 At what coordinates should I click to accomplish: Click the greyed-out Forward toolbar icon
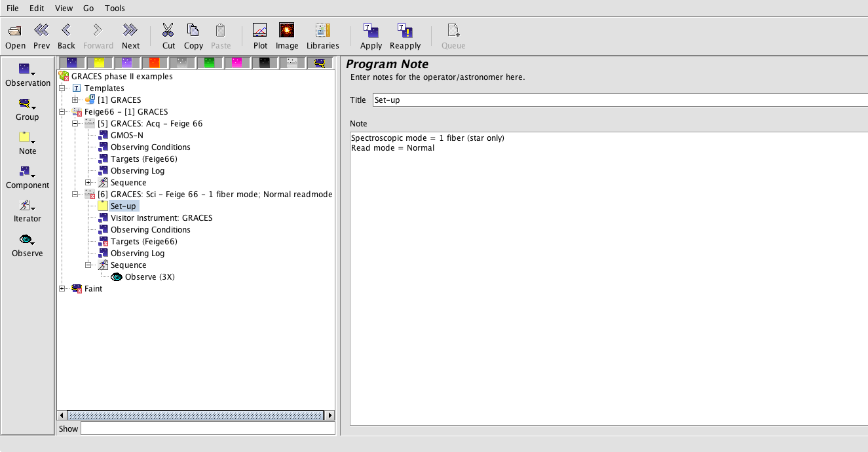pos(98,36)
